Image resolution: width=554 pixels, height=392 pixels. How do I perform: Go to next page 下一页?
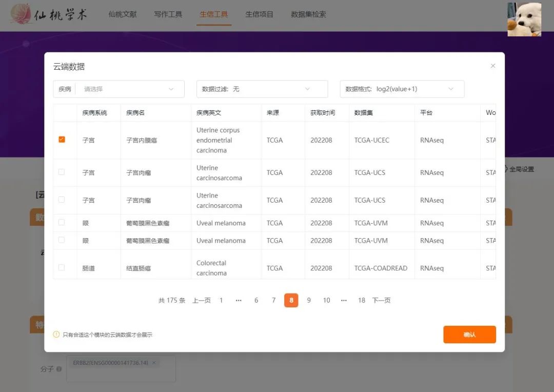(x=381, y=301)
